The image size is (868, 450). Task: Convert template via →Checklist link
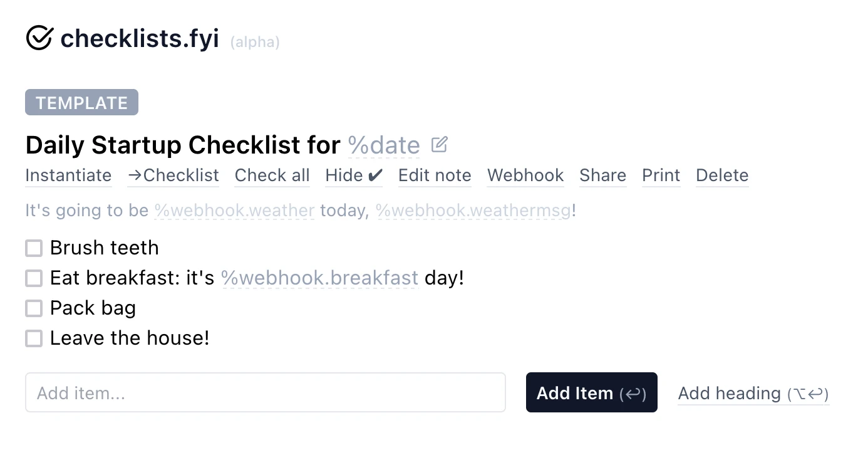(x=173, y=175)
